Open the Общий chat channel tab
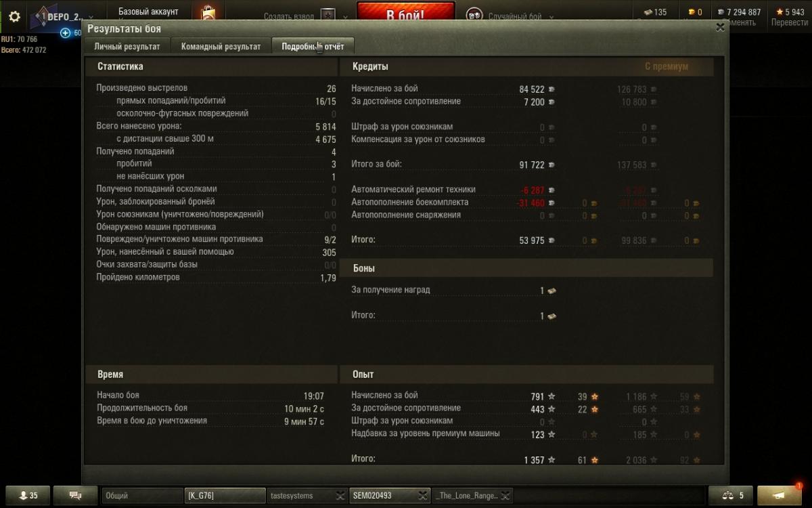The width and height of the screenshot is (812, 508). point(142,496)
